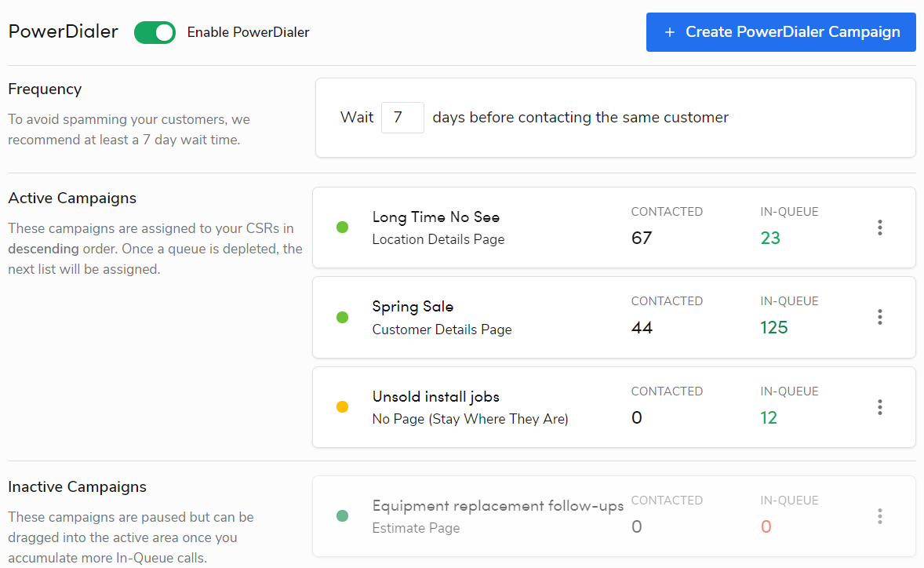This screenshot has height=568, width=924.
Task: Create a new PowerDialer campaign
Action: (x=780, y=32)
